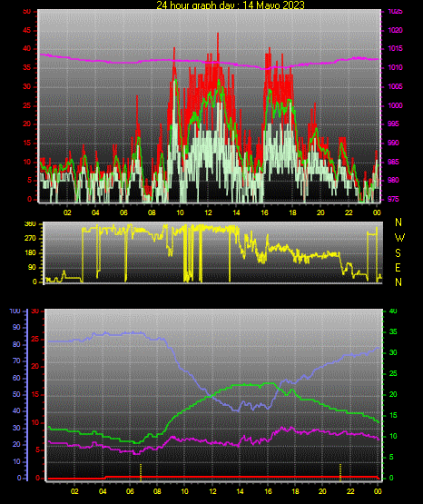Click the 45 value on red wind axis
423x504 pixels.
pyautogui.click(x=26, y=31)
